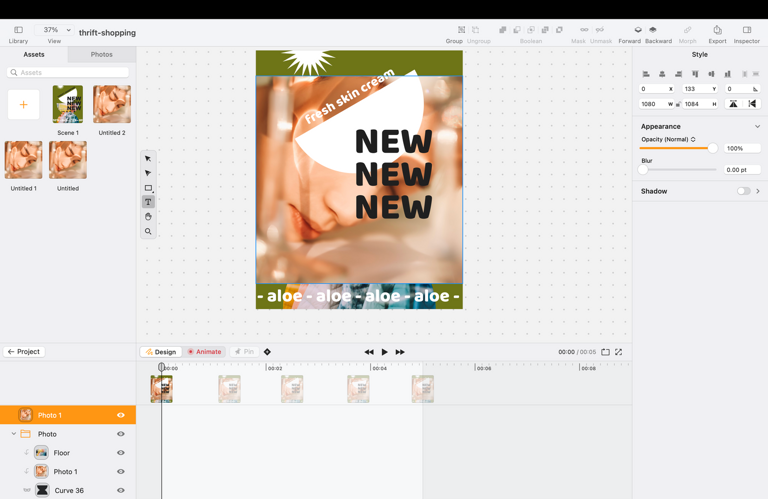The height and width of the screenshot is (499, 768).
Task: Click the Group toolbar icon
Action: coord(461,30)
